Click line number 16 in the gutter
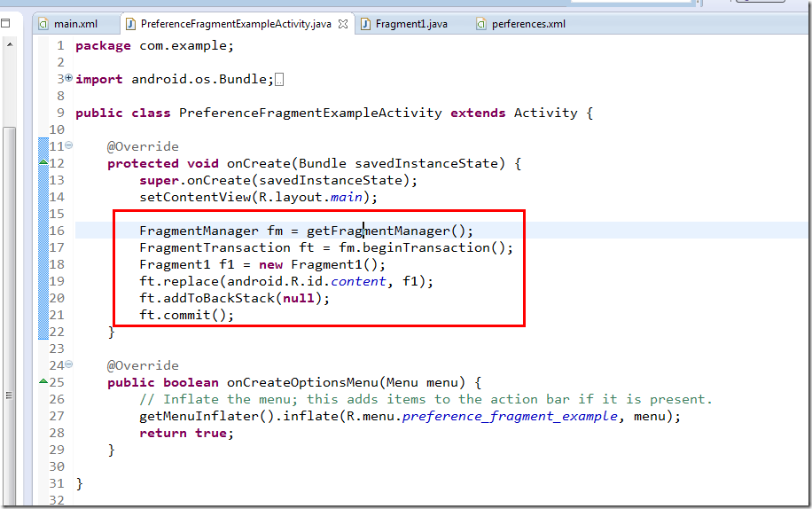812x509 pixels. [57, 231]
